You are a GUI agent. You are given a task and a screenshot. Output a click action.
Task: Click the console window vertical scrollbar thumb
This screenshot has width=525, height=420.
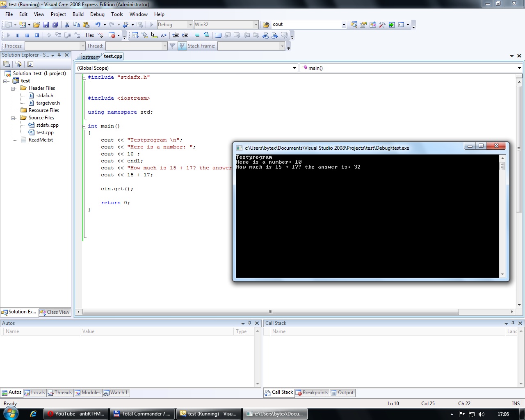(x=502, y=166)
